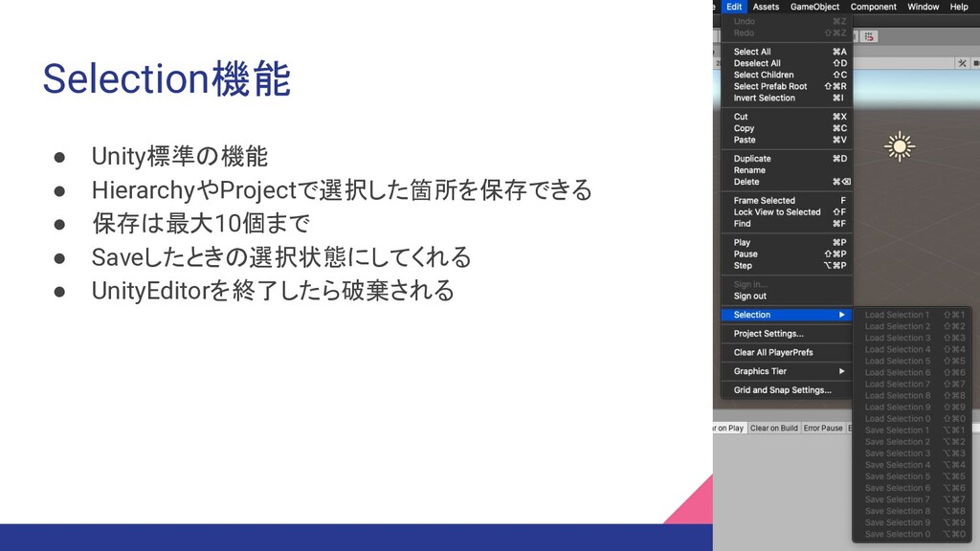Click Save Selection 8 submenu item
Screen dimensions: 980x551
(914, 511)
